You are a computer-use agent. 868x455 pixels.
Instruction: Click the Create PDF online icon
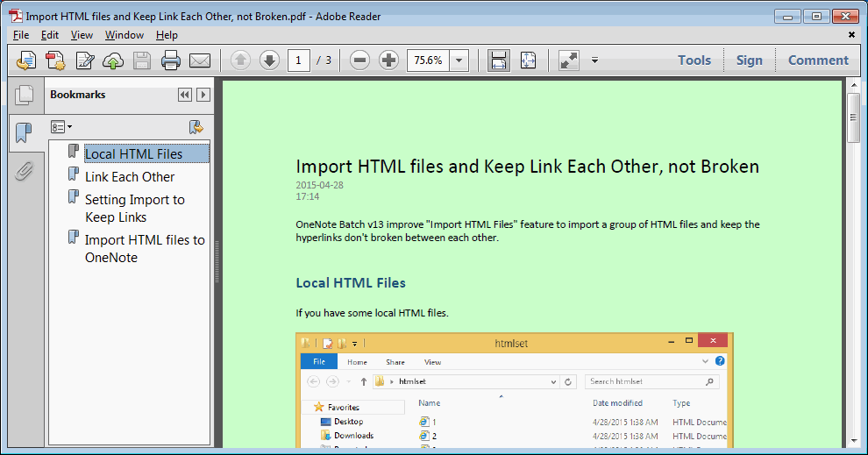click(26, 60)
